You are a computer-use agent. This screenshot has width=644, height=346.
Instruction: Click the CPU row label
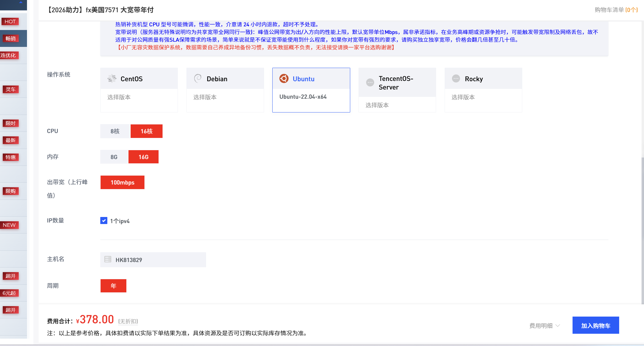(52, 131)
